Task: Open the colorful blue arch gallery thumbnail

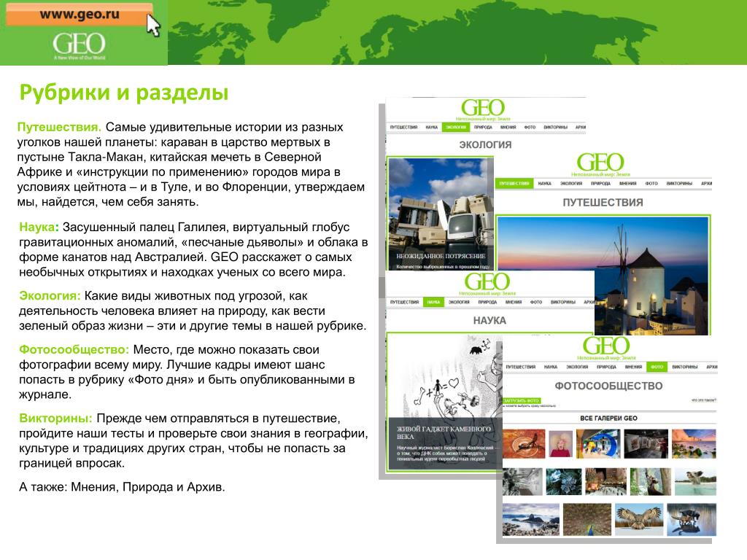Action: pos(598,443)
